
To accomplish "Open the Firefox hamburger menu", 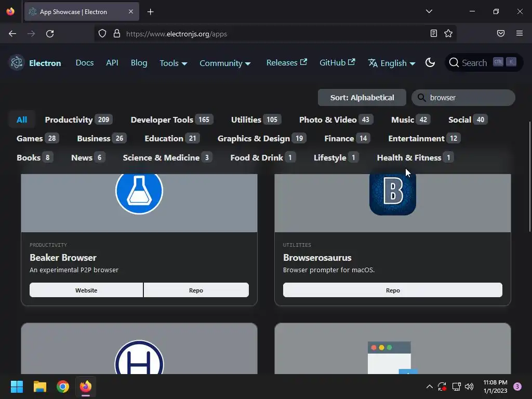I will tap(520, 33).
